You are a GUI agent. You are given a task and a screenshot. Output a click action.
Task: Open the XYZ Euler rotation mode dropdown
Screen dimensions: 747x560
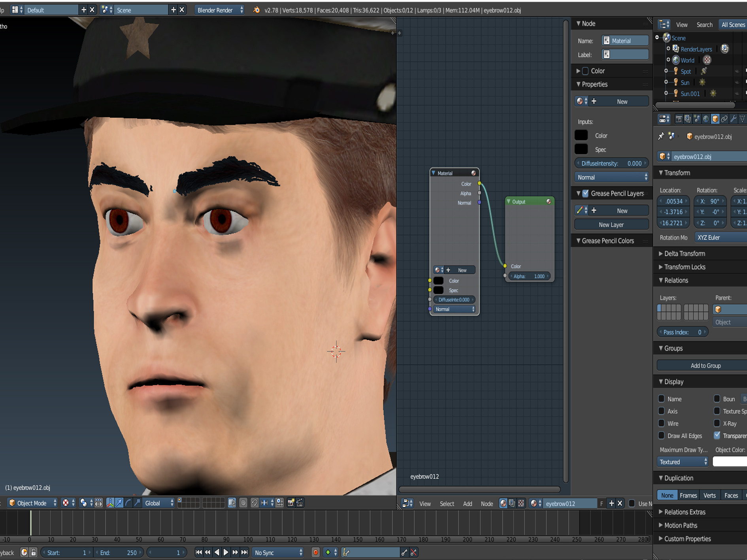[720, 238]
